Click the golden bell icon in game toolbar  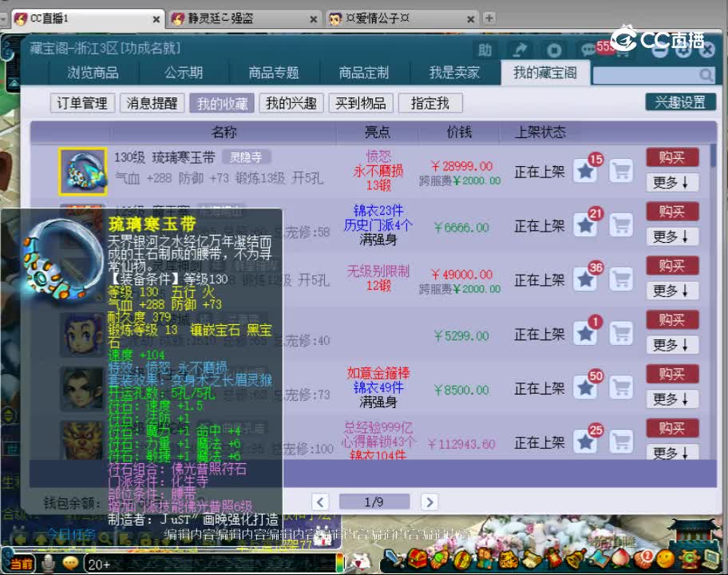coord(576,558)
